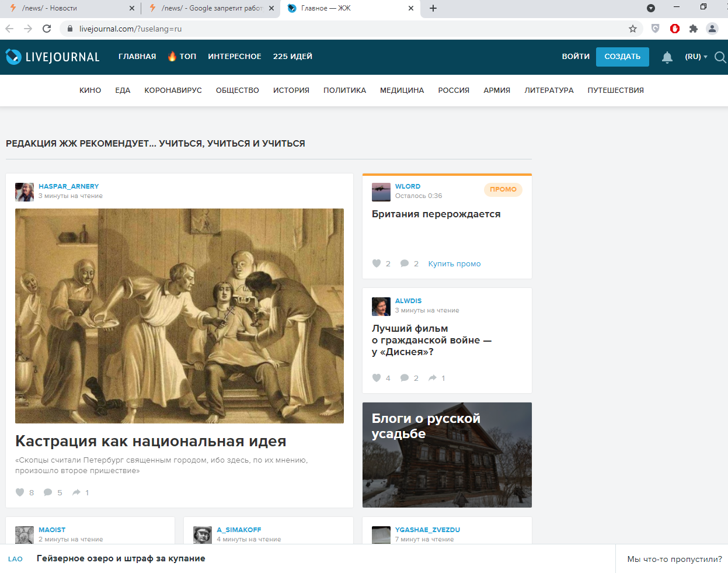Screen dimensions: 728x573
Task: Open comments on Лучший фильм post
Action: [405, 378]
